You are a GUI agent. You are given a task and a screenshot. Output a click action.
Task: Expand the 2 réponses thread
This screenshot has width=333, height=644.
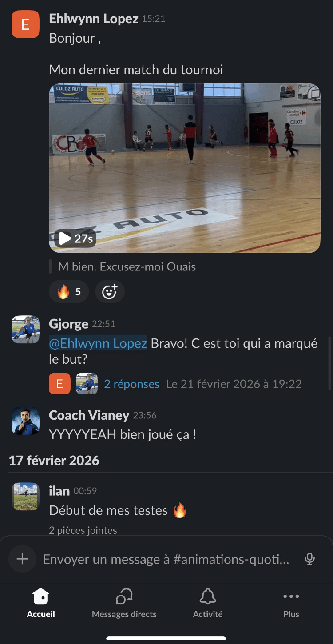[x=131, y=384]
